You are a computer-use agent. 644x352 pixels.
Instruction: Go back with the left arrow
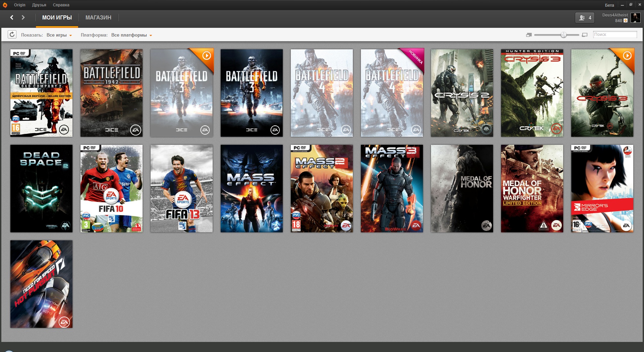pyautogui.click(x=12, y=17)
